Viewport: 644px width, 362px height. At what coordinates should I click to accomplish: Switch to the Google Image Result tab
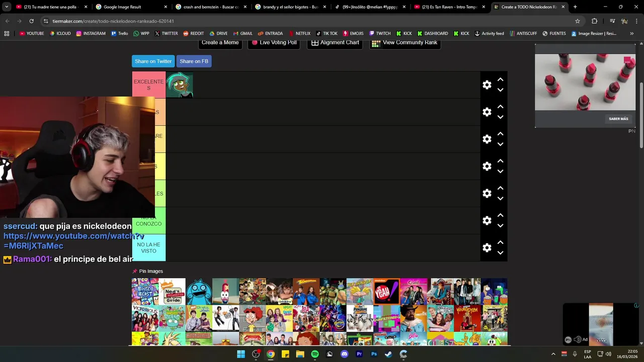(131, 7)
